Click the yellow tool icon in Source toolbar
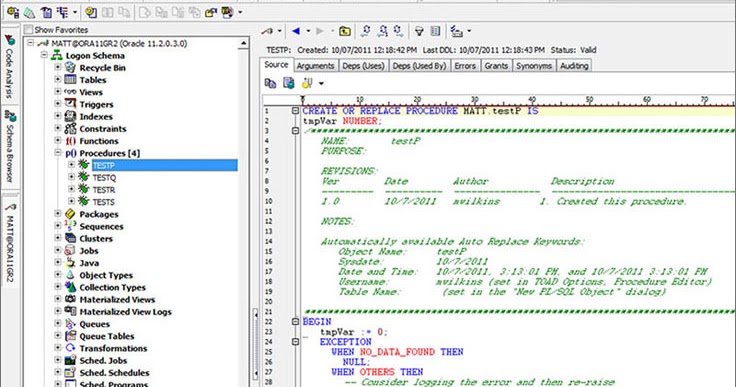 (307, 84)
